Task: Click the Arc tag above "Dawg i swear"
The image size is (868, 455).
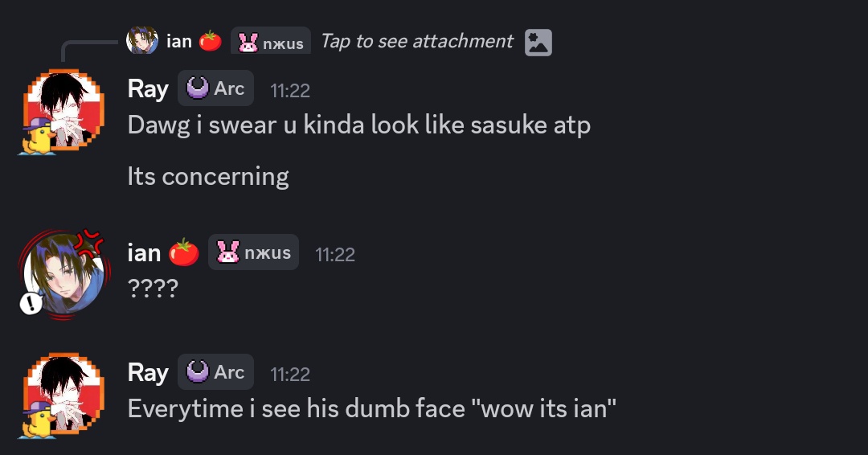Action: tap(215, 88)
